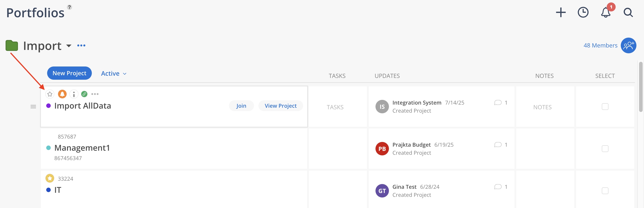Open the notifications bell icon
The image size is (644, 208).
pyautogui.click(x=606, y=12)
